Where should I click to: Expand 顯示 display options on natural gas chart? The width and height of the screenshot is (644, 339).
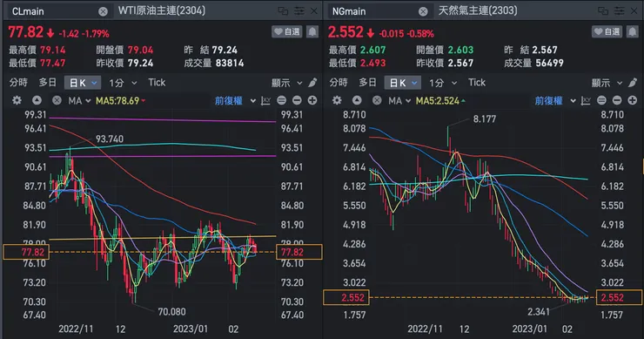click(x=607, y=83)
